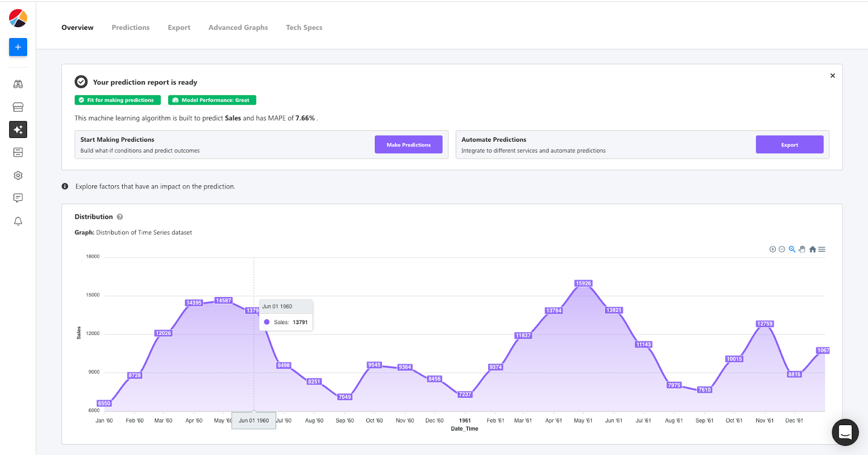Click the 7610 data point label
The width and height of the screenshot is (868, 455).
[x=704, y=389]
